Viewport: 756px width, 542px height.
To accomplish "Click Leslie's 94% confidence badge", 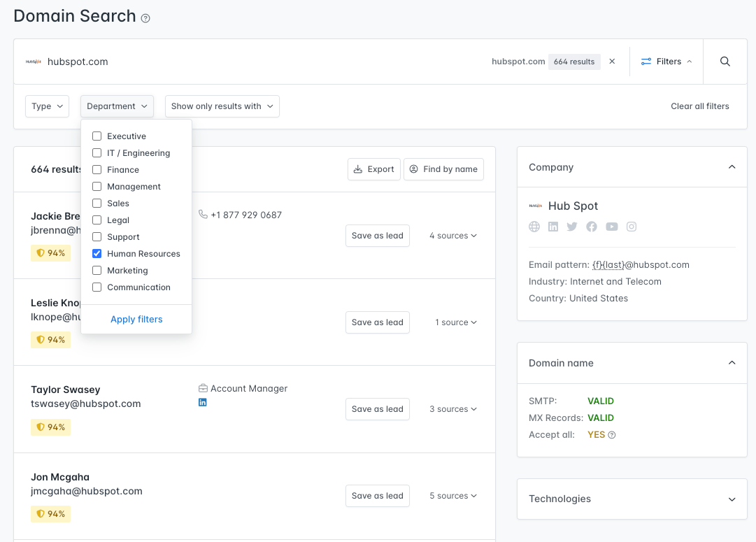I will [x=50, y=340].
